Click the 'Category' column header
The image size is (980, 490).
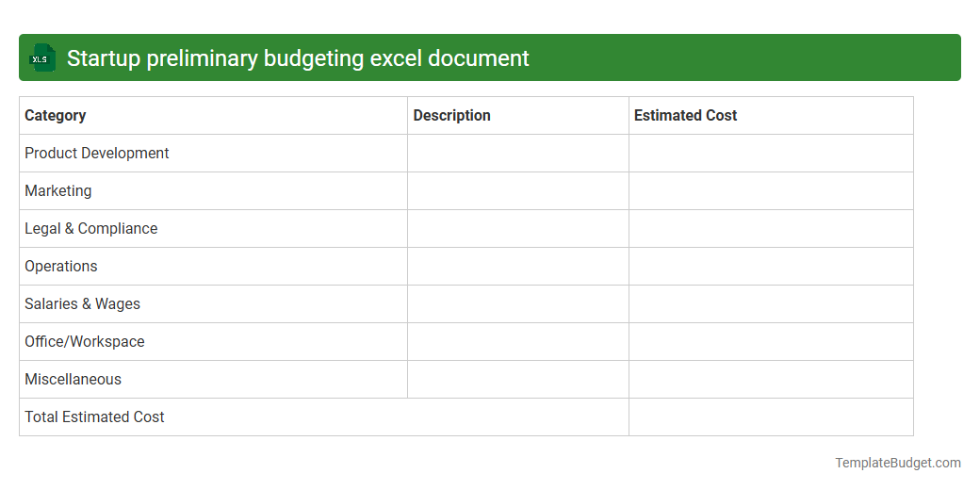(213, 116)
